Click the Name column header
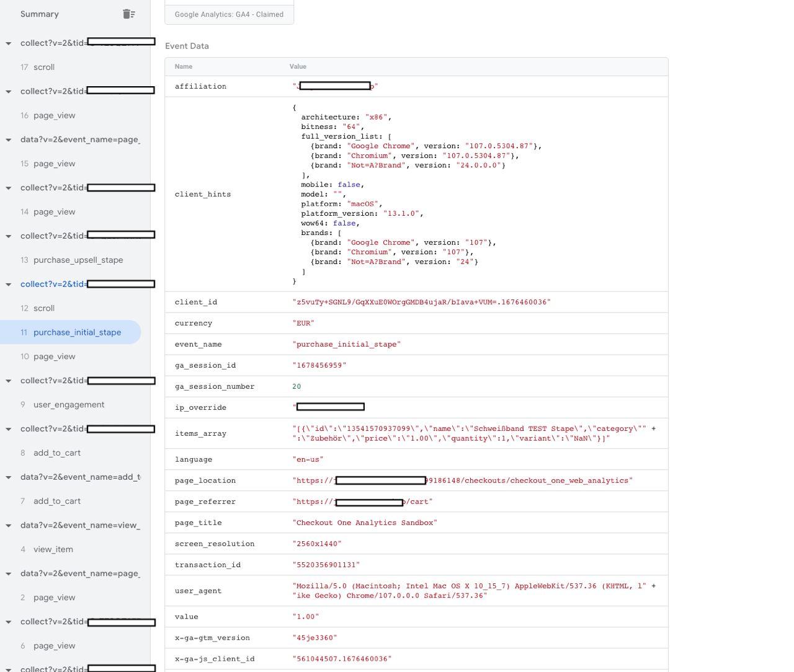Screen dimensions: 794x672 point(184,66)
